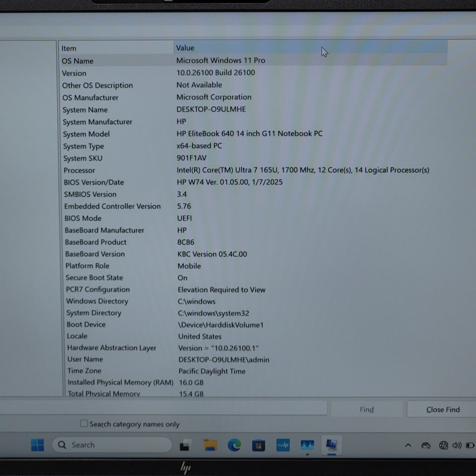Click the value 16.0 GB

(191, 383)
